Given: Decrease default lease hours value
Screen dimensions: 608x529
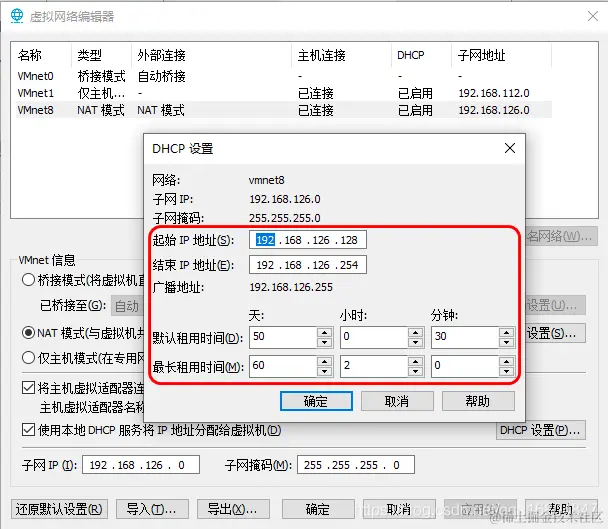Looking at the screenshot, I should 415,342.
